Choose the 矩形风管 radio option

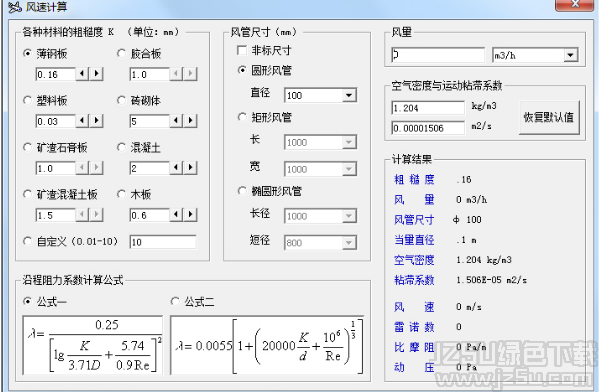pos(242,117)
